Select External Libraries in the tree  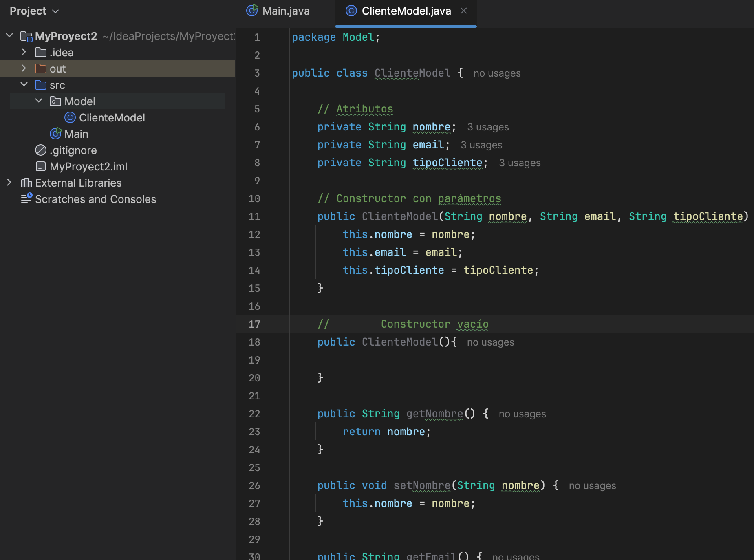78,183
